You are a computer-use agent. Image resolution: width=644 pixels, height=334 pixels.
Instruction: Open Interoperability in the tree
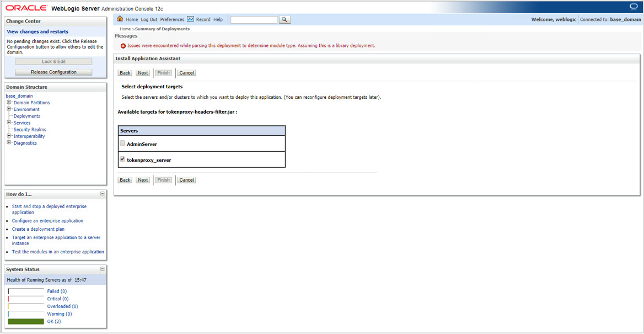pyautogui.click(x=29, y=136)
